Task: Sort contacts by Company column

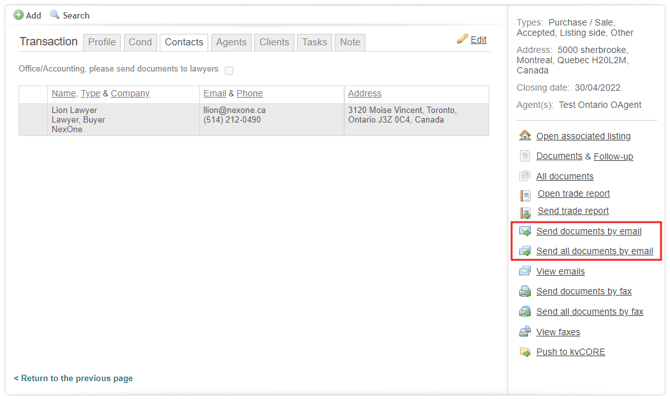Action: click(130, 93)
